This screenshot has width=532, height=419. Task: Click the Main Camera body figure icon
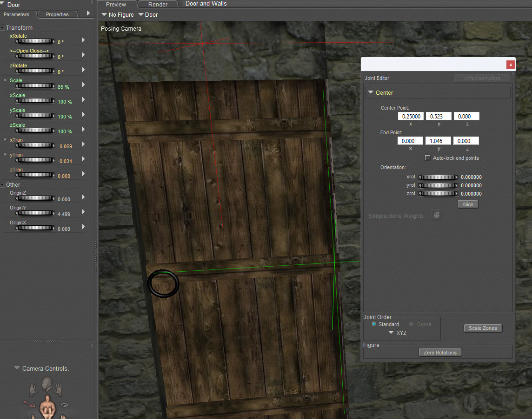click(47, 406)
